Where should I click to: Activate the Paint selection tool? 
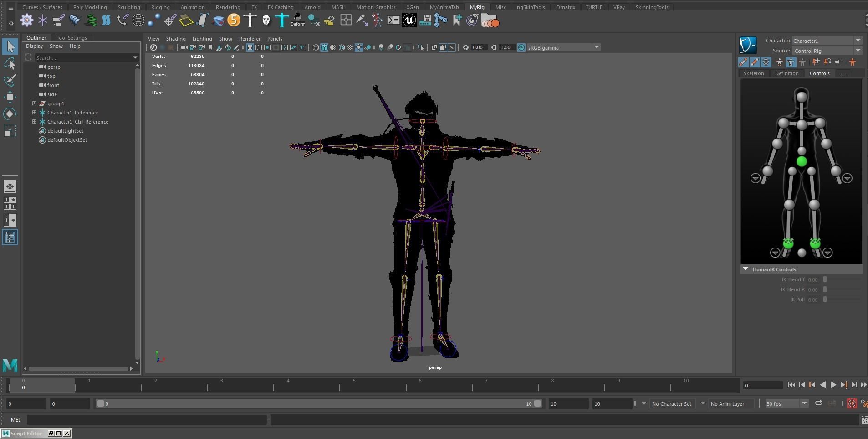point(10,80)
